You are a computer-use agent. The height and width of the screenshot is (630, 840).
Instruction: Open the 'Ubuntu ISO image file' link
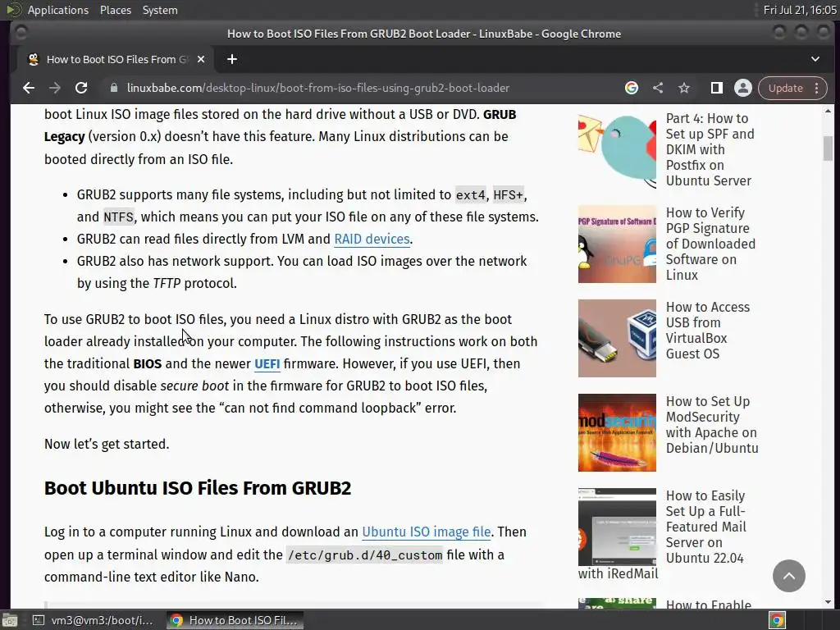tap(427, 532)
